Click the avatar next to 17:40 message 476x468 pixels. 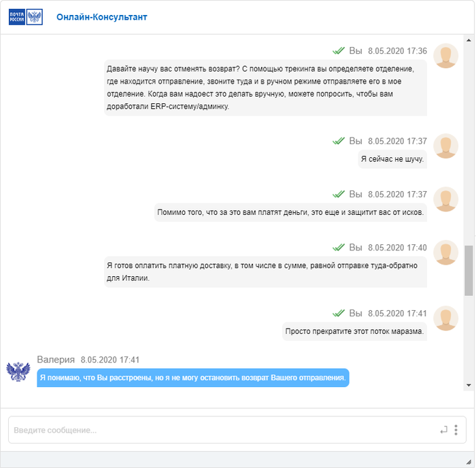445,252
